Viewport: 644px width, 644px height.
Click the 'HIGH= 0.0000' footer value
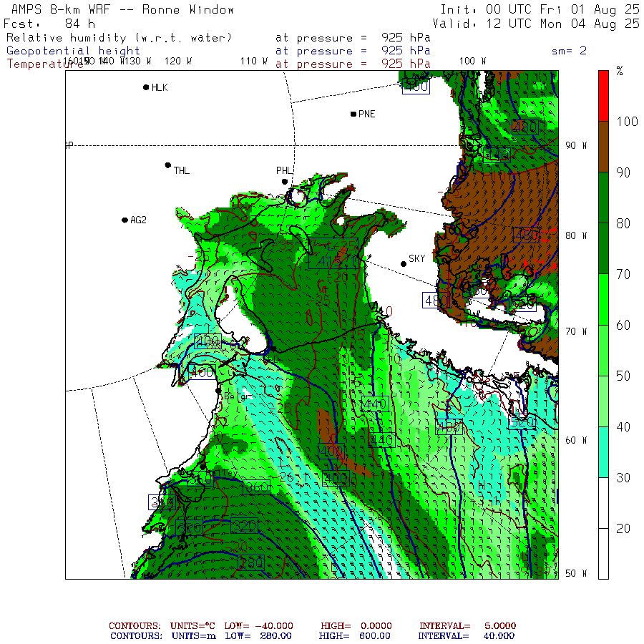tap(356, 626)
